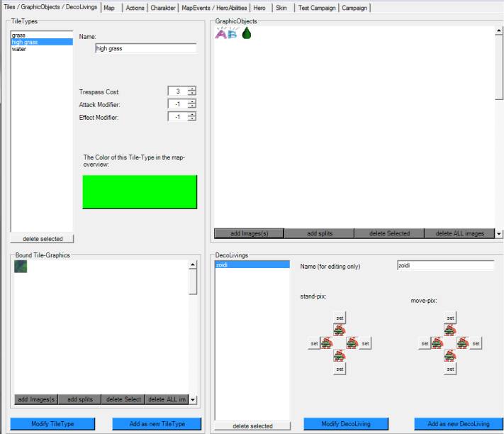Click the Modify TileType button

(x=52, y=424)
